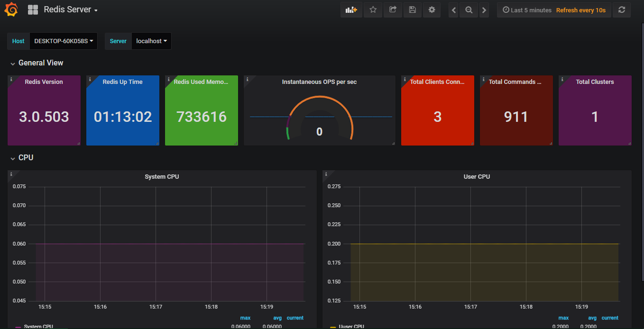The height and width of the screenshot is (329, 644).
Task: Collapse the CPU row section
Action: (26, 158)
